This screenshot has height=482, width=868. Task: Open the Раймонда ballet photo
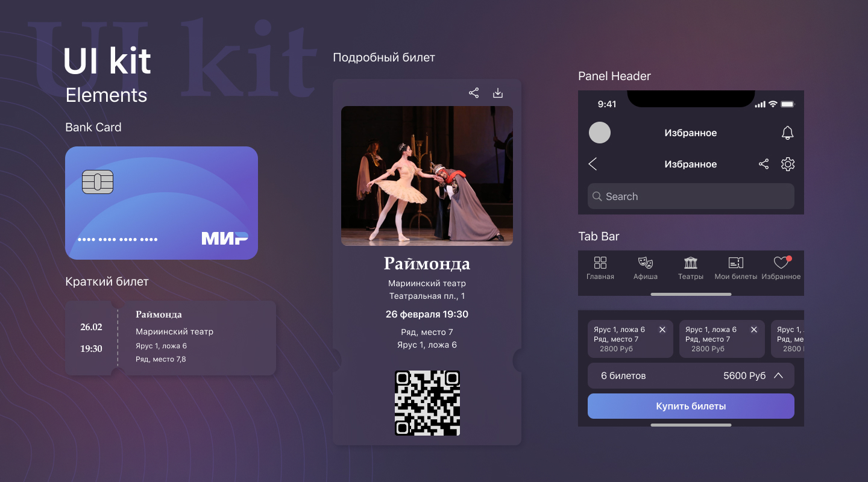pyautogui.click(x=427, y=176)
